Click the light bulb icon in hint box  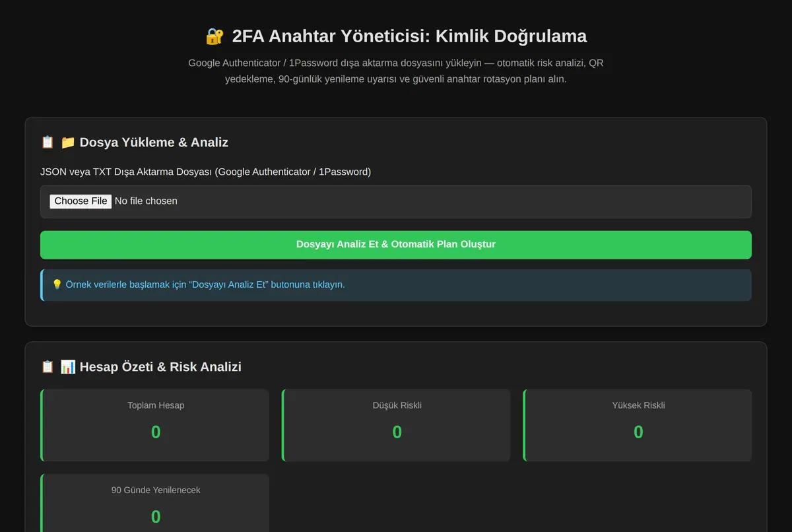pos(57,284)
